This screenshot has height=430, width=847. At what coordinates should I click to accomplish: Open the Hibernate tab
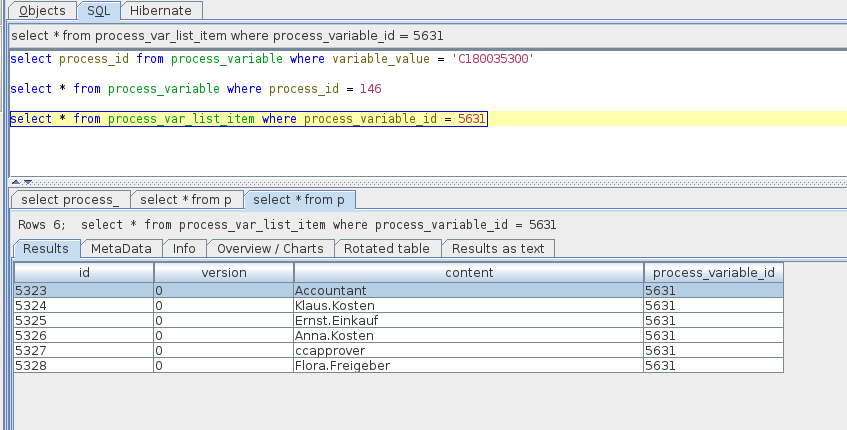(x=161, y=10)
